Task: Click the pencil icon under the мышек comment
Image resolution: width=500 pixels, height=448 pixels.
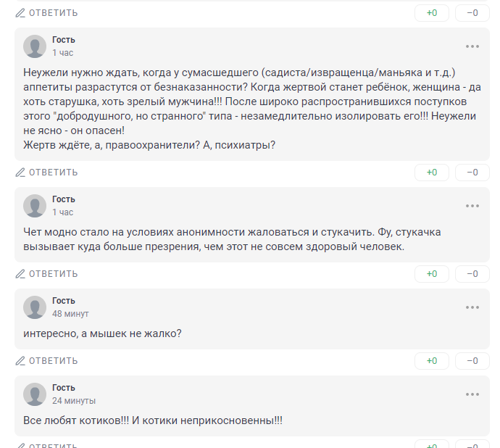Action: (x=20, y=361)
